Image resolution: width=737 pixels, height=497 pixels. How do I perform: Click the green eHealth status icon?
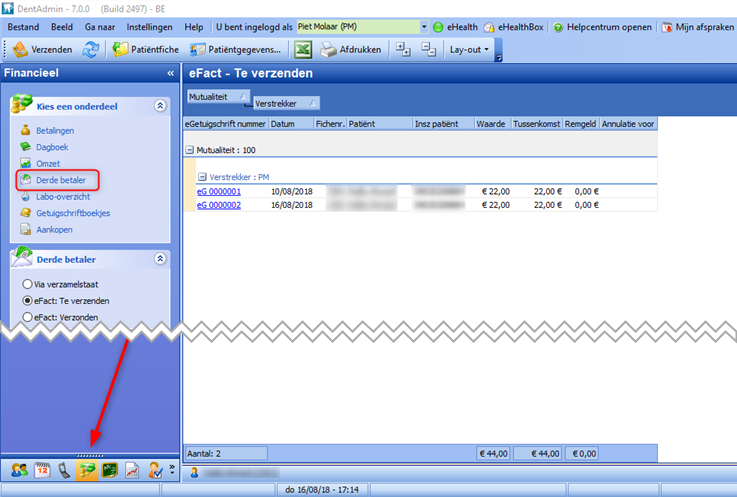pyautogui.click(x=438, y=27)
